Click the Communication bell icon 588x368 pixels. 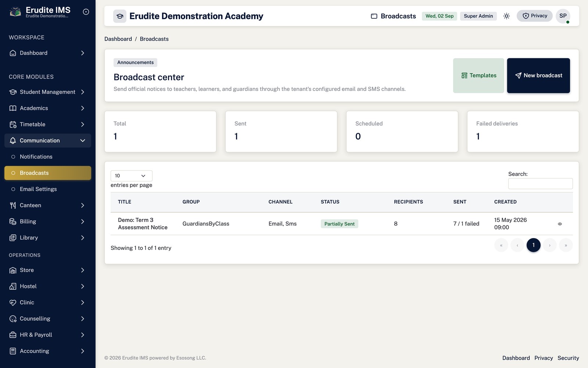tap(13, 141)
